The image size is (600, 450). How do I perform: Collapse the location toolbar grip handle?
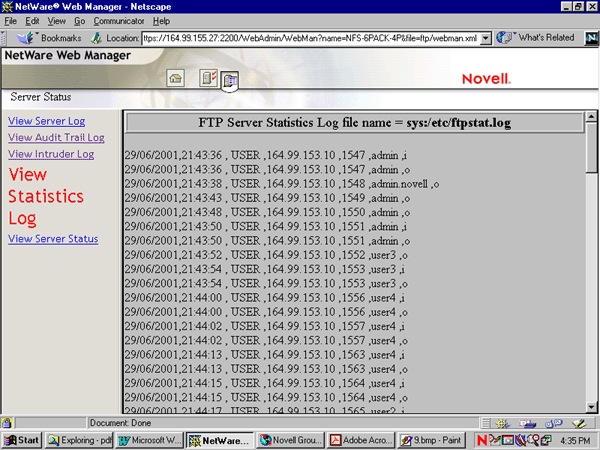point(3,38)
